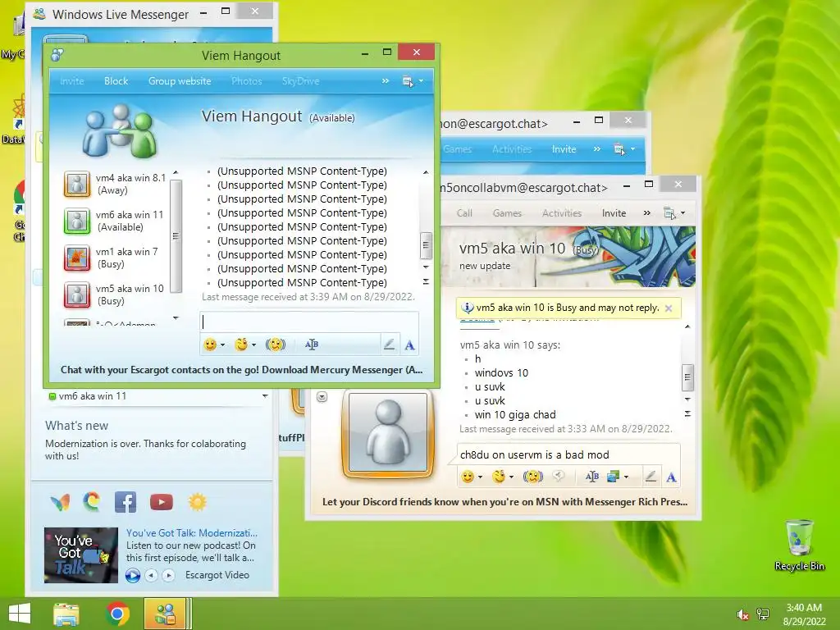Open Windows Start button
840x630 pixels.
tap(20, 614)
